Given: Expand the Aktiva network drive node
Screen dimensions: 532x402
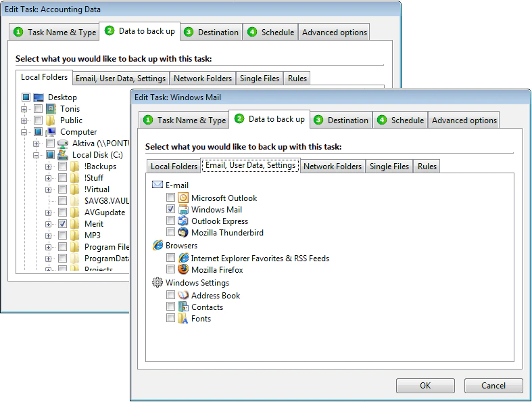Looking at the screenshot, I should click(x=36, y=143).
